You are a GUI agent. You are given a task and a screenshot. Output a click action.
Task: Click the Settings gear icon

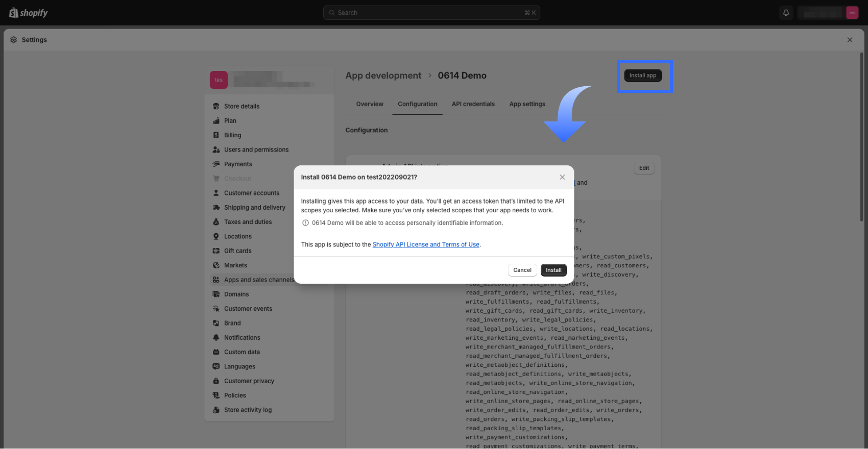(x=14, y=40)
